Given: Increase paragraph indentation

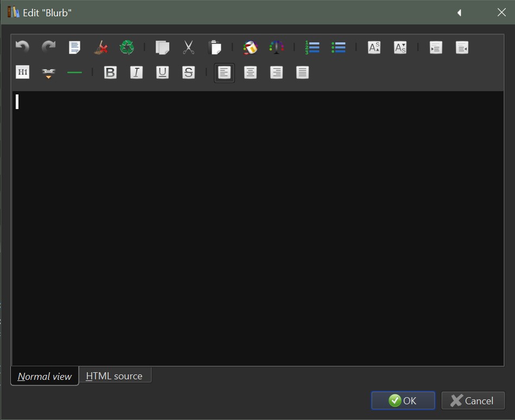Looking at the screenshot, I should (x=436, y=47).
